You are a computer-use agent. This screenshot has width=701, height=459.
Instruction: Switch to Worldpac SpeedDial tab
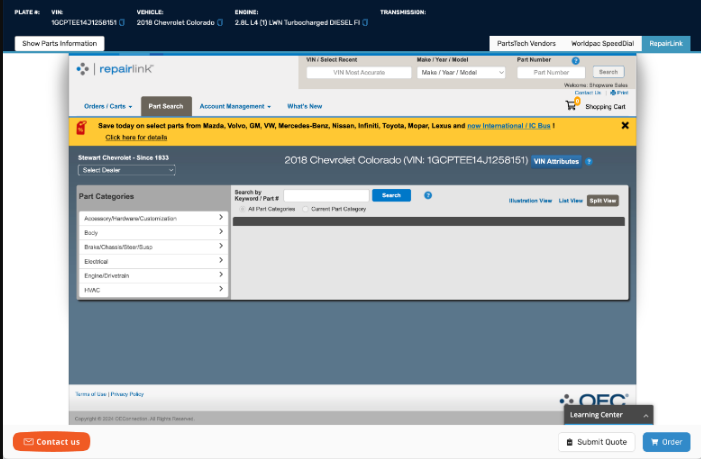click(x=602, y=43)
